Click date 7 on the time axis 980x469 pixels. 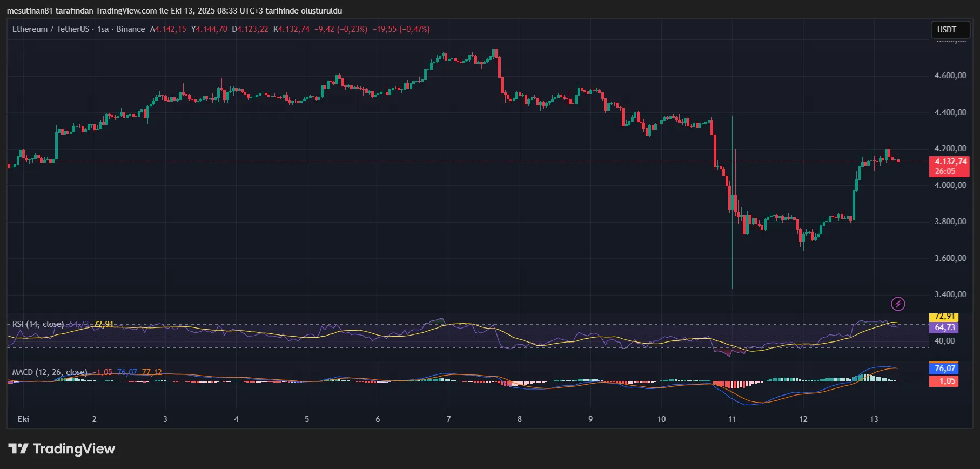click(448, 419)
